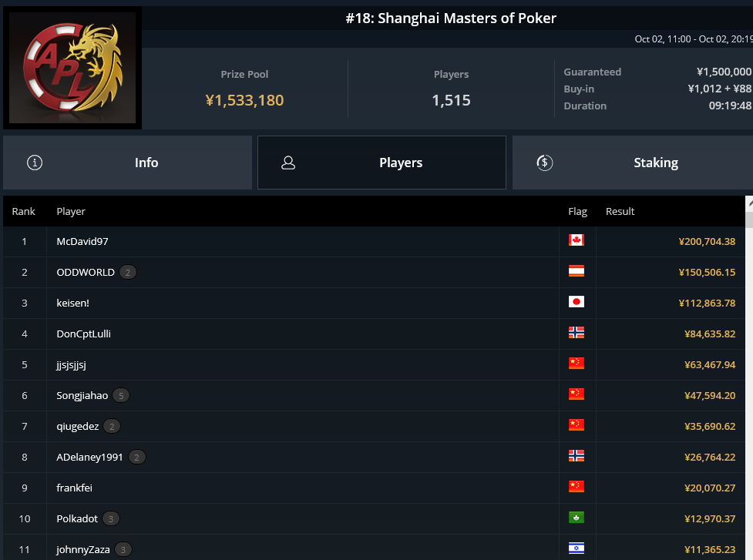Click the result ¥84,635.82

(710, 334)
